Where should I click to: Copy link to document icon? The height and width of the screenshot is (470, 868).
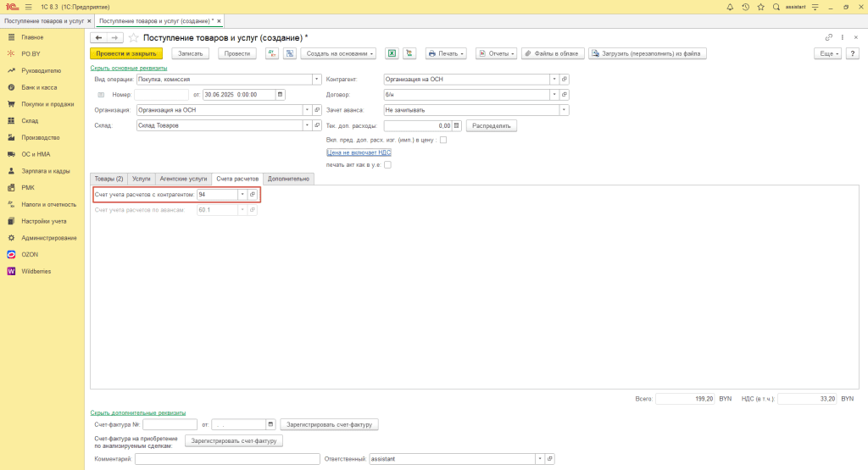coord(829,37)
